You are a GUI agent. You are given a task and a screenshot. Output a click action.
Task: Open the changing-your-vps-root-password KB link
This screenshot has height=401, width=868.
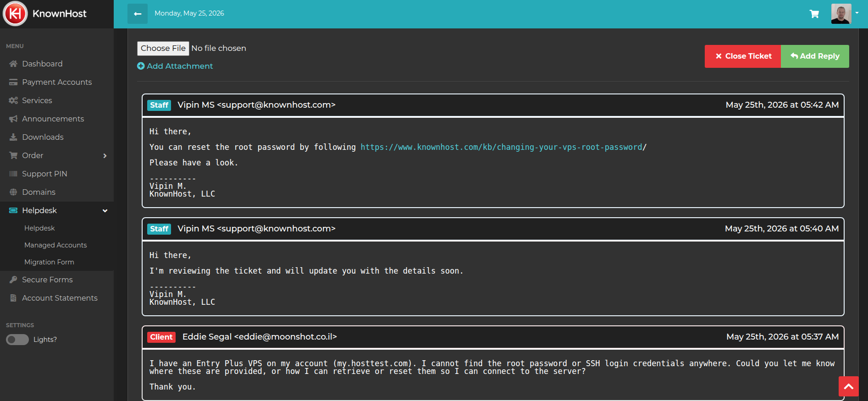pos(501,147)
